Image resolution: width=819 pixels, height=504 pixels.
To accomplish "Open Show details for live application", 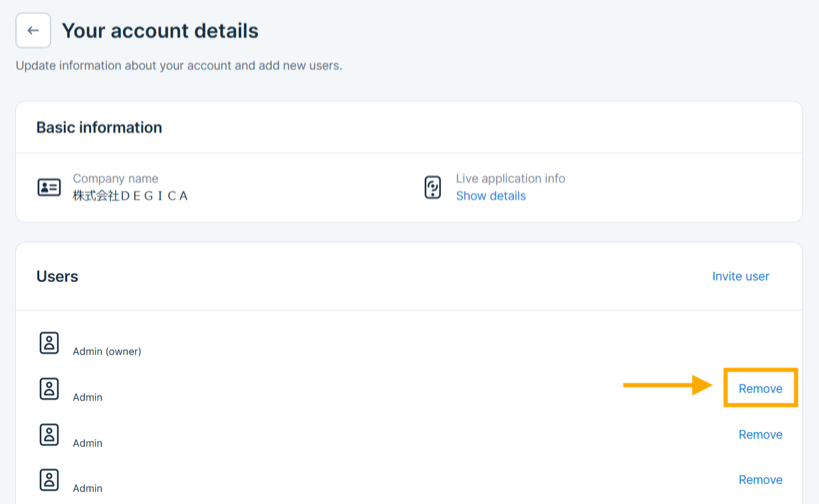I will (x=491, y=196).
